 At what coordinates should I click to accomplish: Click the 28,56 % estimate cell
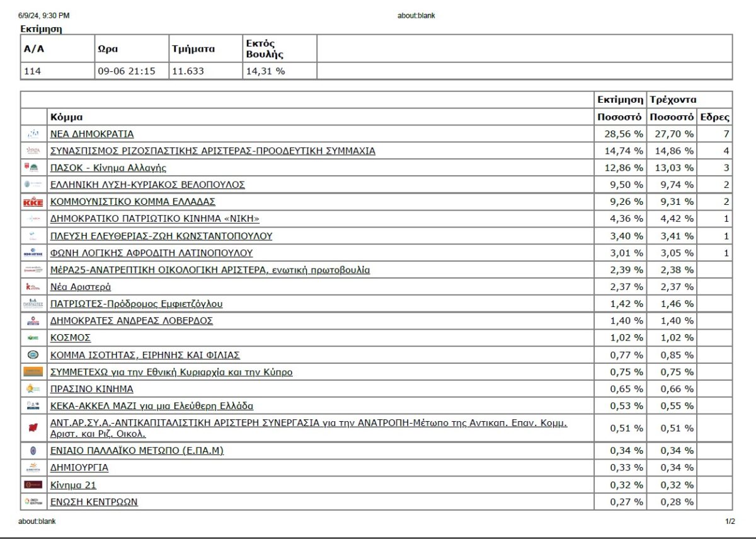pyautogui.click(x=621, y=134)
